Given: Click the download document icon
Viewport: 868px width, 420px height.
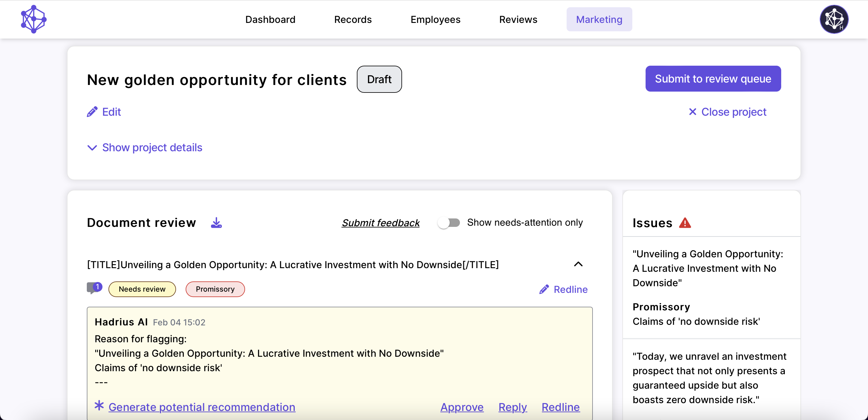Looking at the screenshot, I should pos(216,223).
